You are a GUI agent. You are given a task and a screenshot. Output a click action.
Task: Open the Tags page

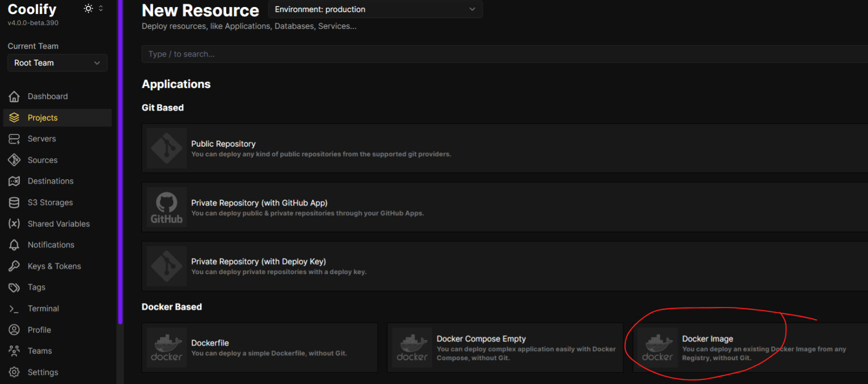pyautogui.click(x=58, y=287)
